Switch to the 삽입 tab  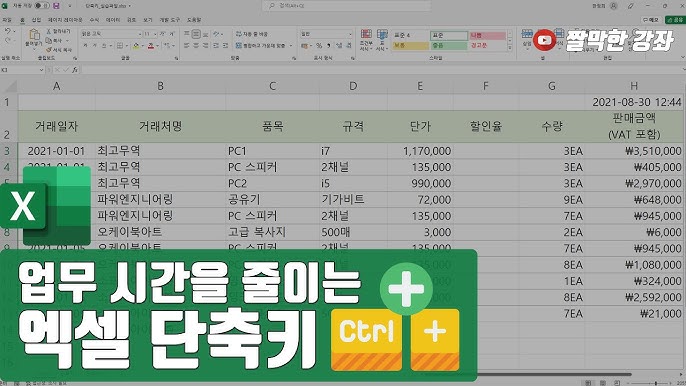point(36,20)
